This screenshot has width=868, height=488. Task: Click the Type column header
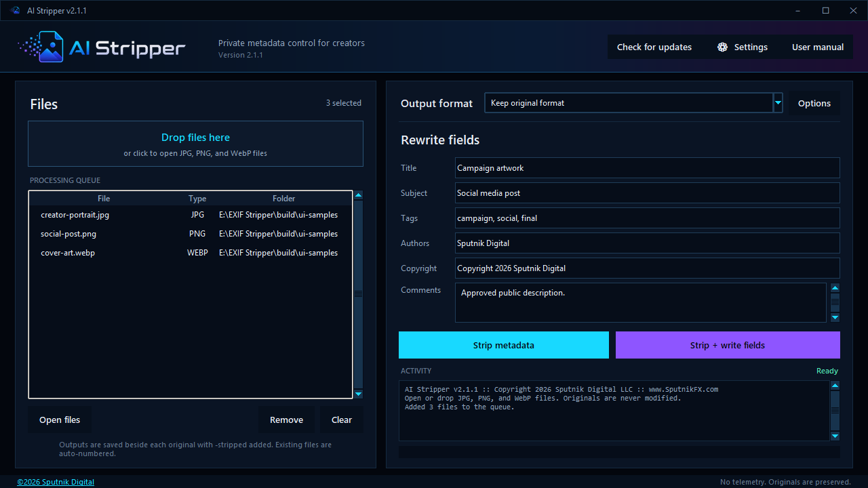coord(197,199)
